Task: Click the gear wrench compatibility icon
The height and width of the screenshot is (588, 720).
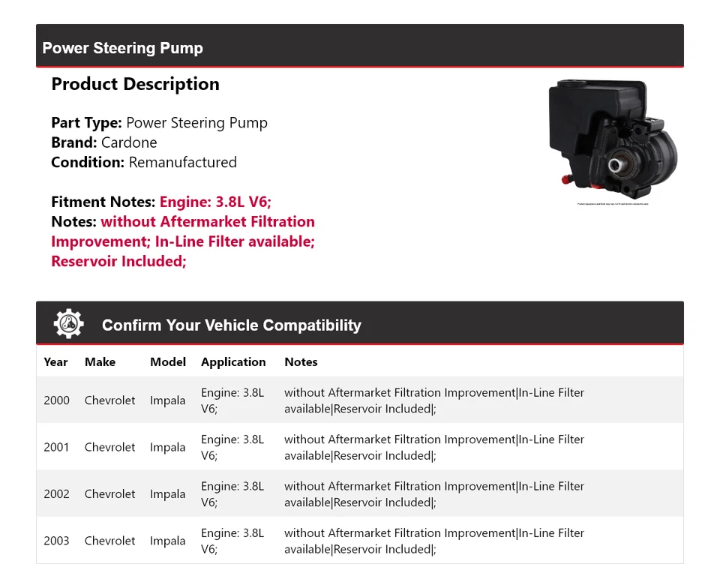Action: pyautogui.click(x=69, y=323)
